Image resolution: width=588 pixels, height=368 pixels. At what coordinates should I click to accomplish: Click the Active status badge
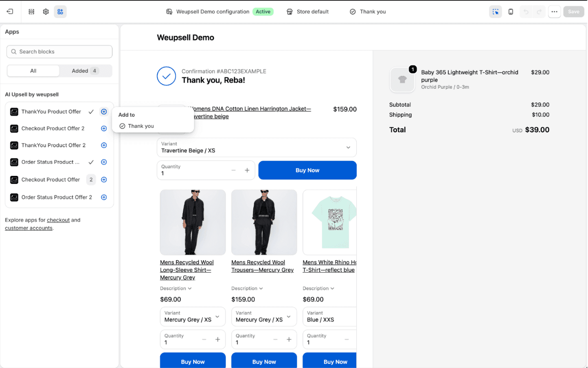263,11
